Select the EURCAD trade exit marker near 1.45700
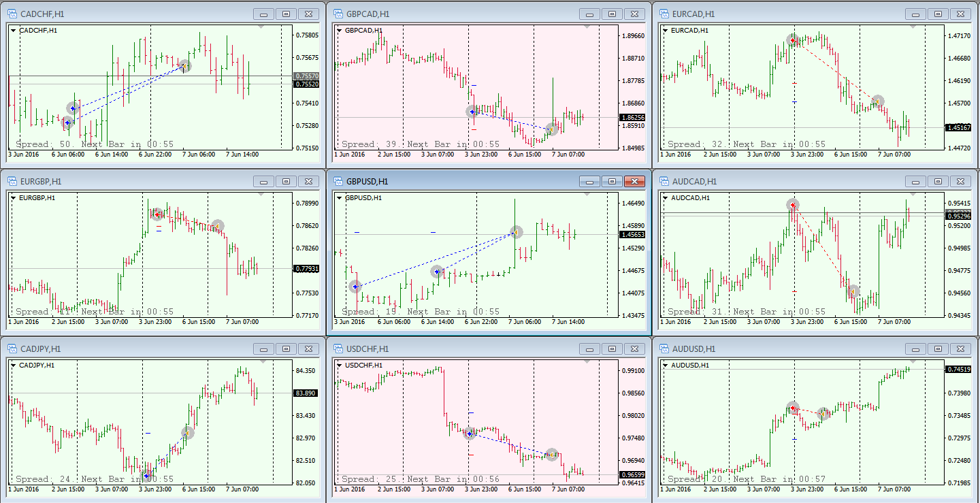980x503 pixels. [x=878, y=102]
